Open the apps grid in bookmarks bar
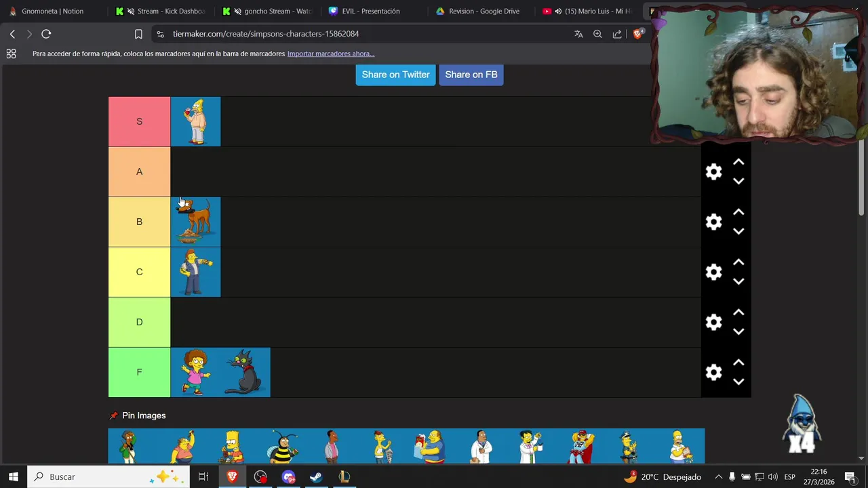 (x=11, y=54)
